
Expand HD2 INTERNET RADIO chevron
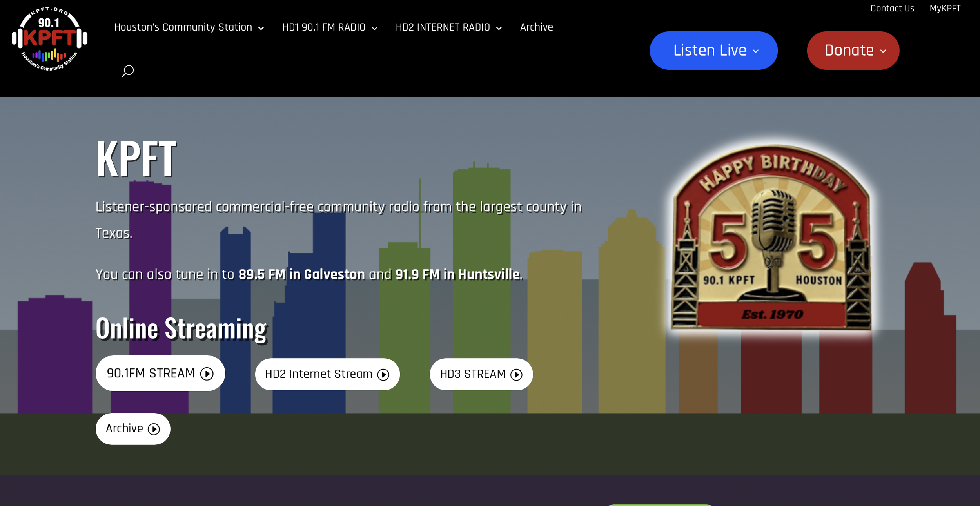499,28
